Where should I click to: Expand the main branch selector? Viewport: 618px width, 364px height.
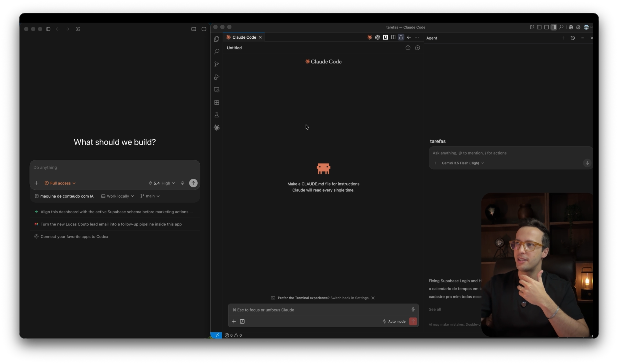[x=150, y=196]
